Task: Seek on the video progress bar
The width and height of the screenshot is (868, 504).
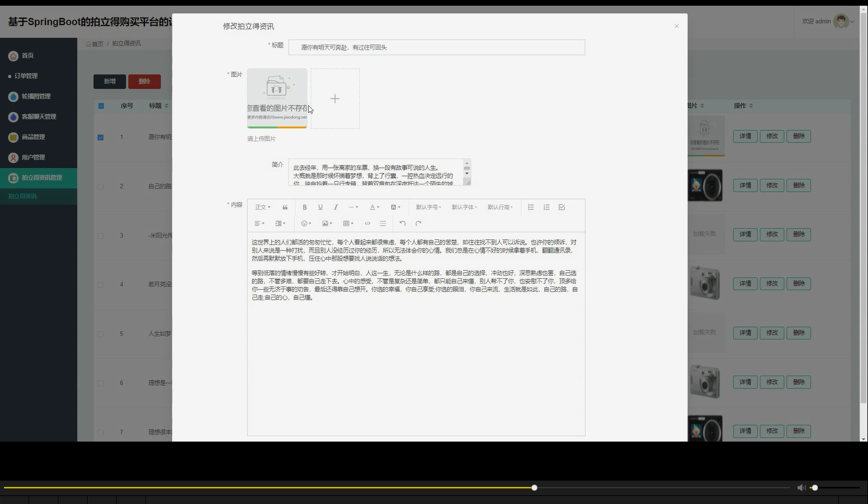Action: [x=397, y=488]
